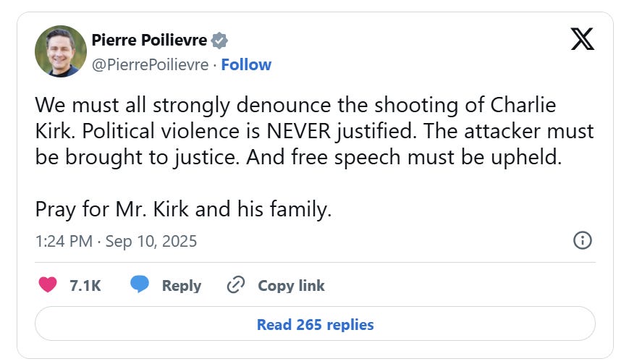This screenshot has width=629, height=364.
Task: Click the 7.1K likes count
Action: (x=85, y=286)
